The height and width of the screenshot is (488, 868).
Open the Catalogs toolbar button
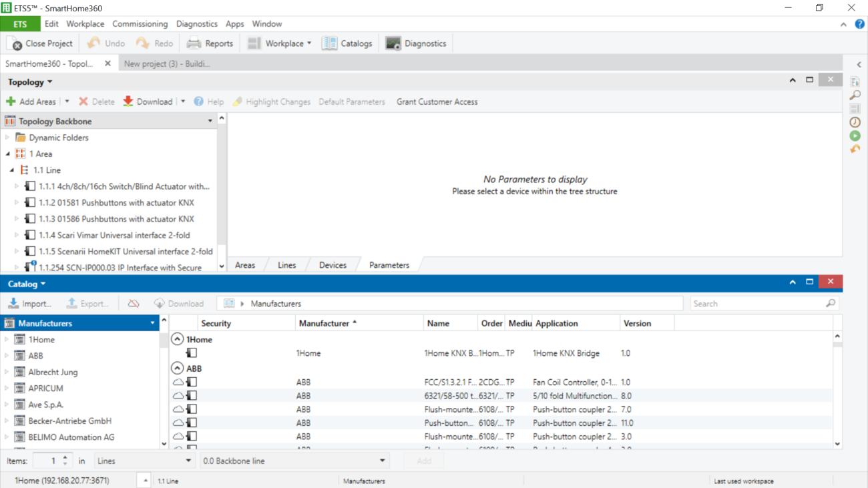coord(347,43)
